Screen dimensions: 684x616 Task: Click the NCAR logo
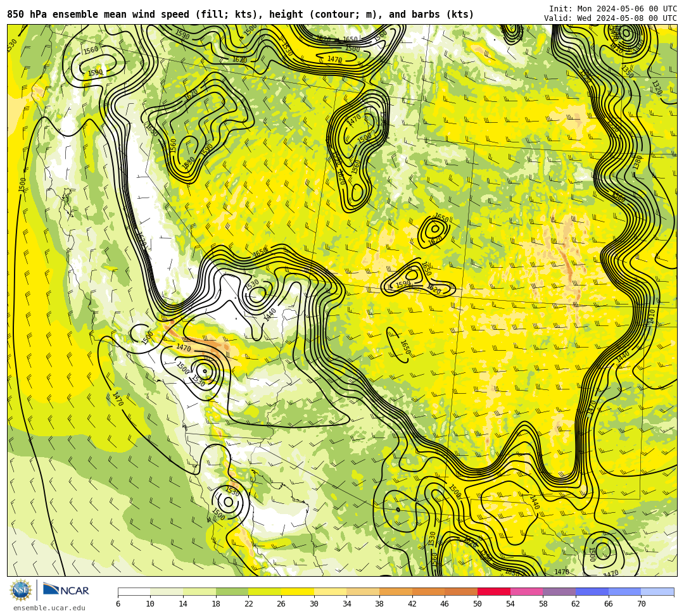point(66,590)
